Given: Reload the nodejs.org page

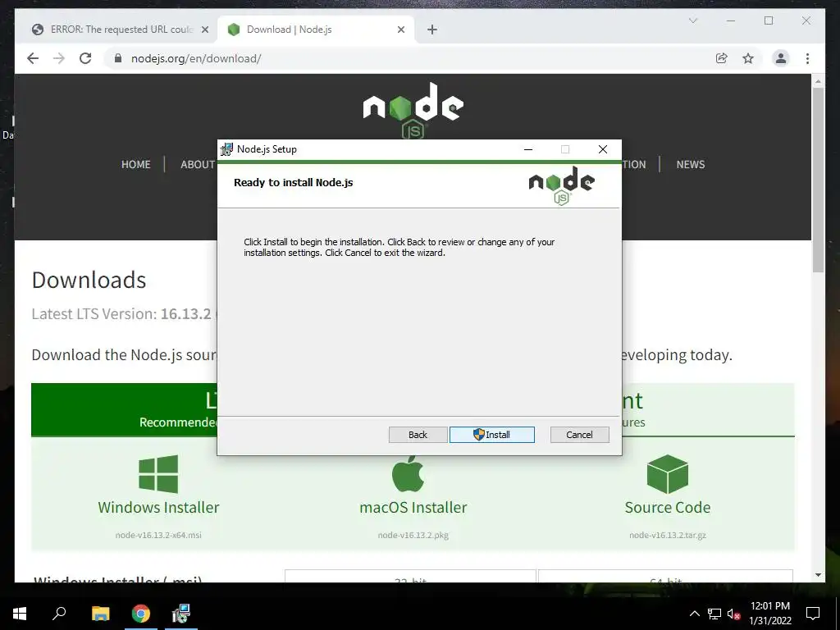Looking at the screenshot, I should point(85,58).
